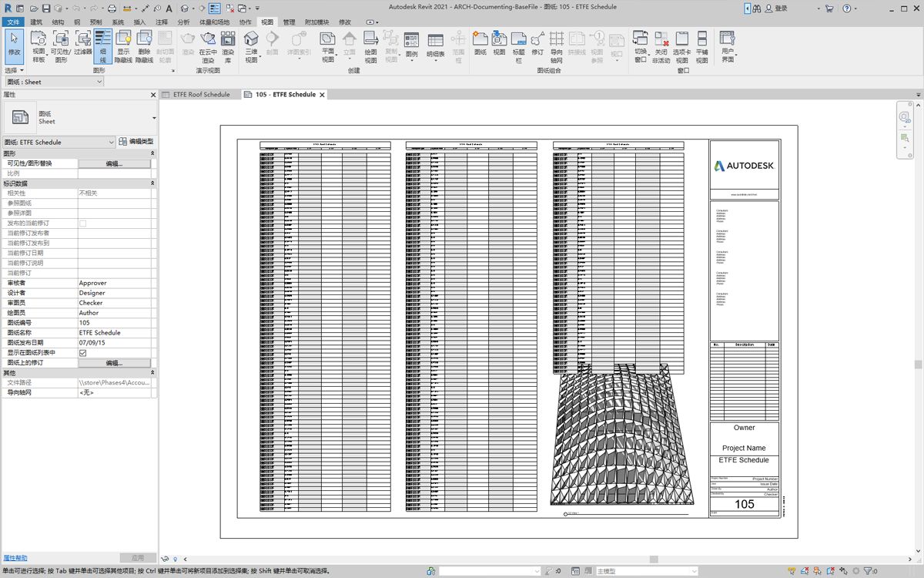Open the help dropdown arrow in title bar
This screenshot has height=578, width=924.
tap(855, 8)
